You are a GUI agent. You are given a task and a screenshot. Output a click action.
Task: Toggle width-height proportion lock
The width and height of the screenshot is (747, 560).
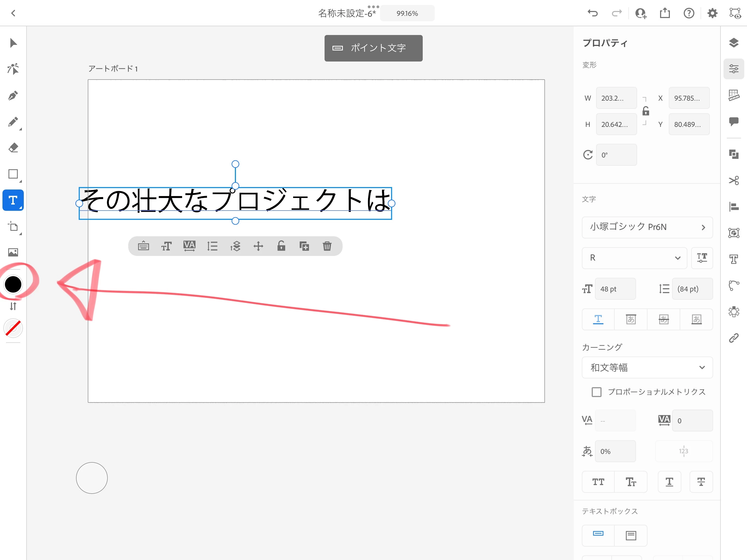[645, 111]
